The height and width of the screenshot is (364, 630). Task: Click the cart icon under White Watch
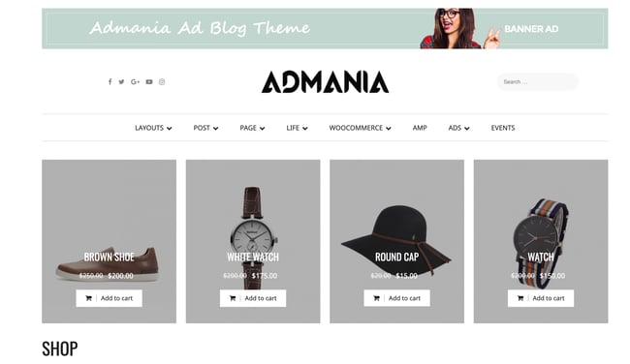coord(233,298)
